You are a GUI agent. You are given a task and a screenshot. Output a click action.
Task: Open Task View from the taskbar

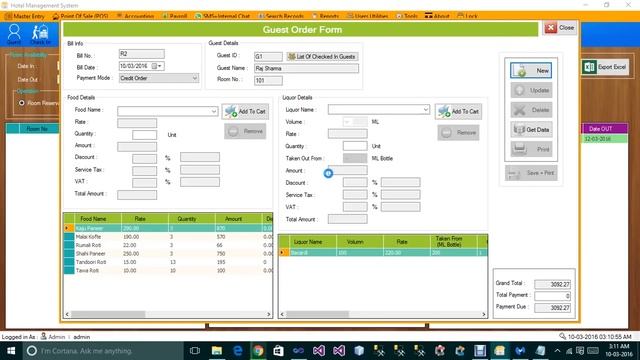pyautogui.click(x=195, y=351)
